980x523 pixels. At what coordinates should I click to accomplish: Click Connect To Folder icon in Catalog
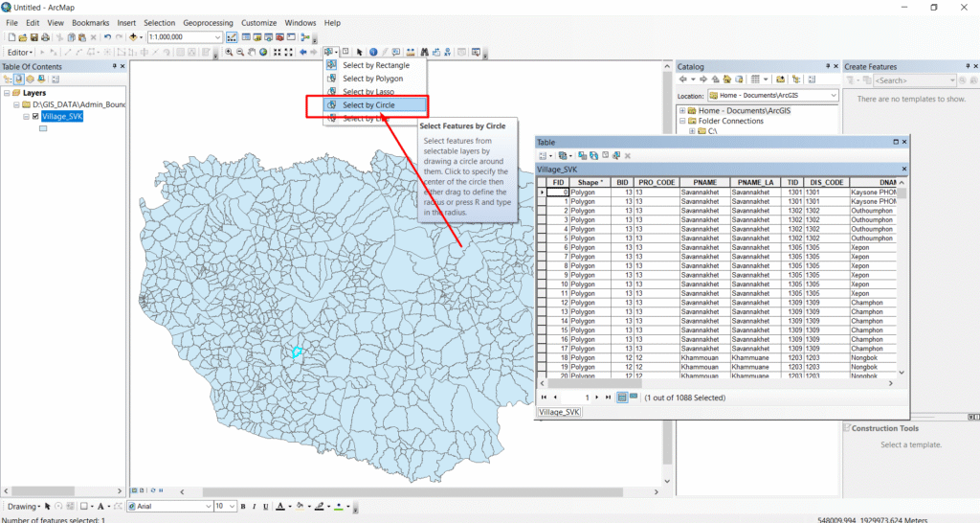[781, 80]
